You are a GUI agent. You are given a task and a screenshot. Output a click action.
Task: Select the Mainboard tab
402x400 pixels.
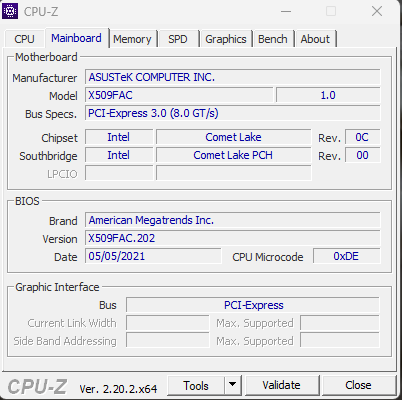tap(76, 38)
